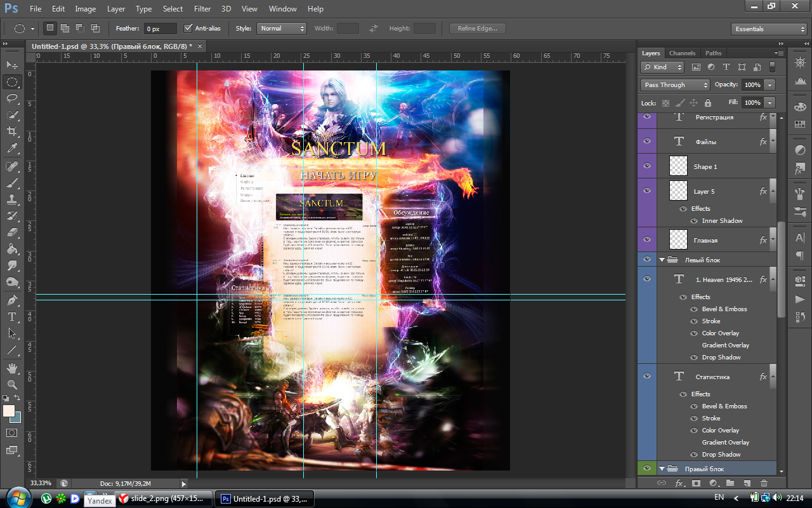The image size is (812, 508).
Task: Toggle the Anti-alias checkbox
Action: [188, 29]
